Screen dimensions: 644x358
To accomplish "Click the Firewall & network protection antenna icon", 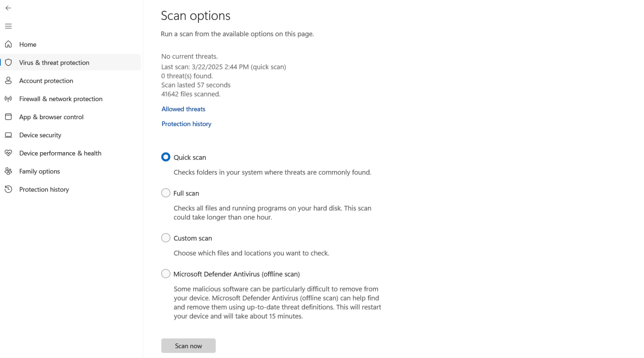I will (8, 99).
